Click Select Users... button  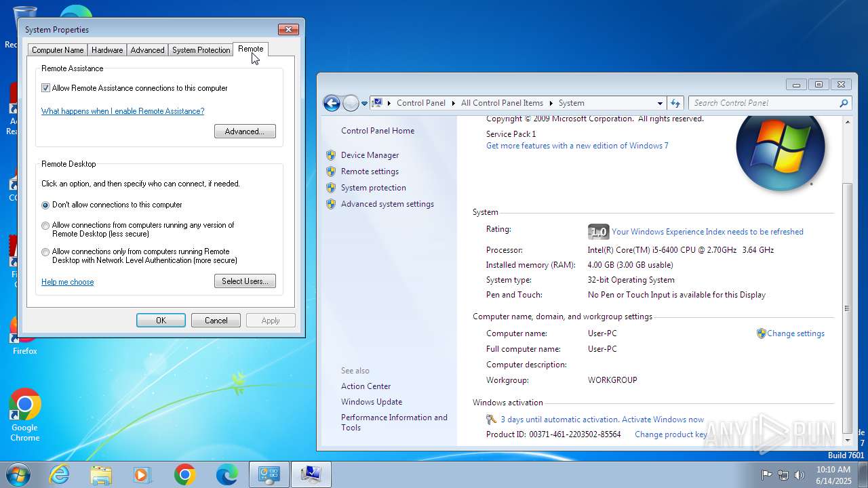[245, 281]
